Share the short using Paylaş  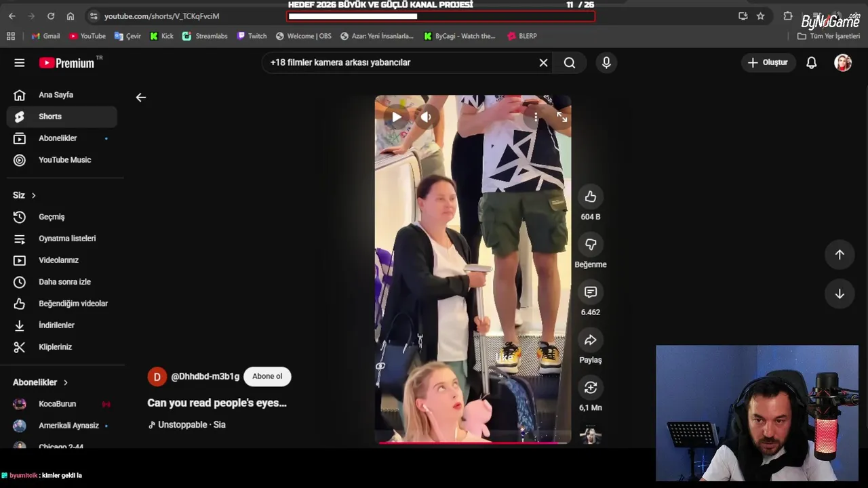591,340
